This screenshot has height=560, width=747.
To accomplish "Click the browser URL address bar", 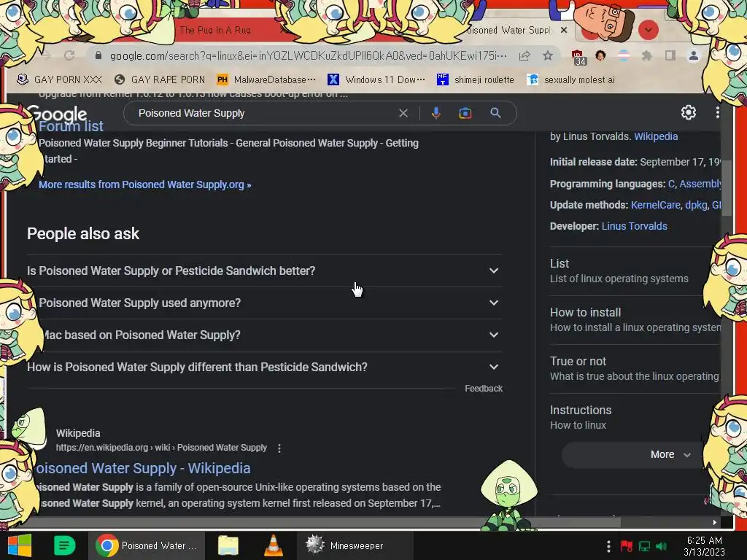I will 309,55.
